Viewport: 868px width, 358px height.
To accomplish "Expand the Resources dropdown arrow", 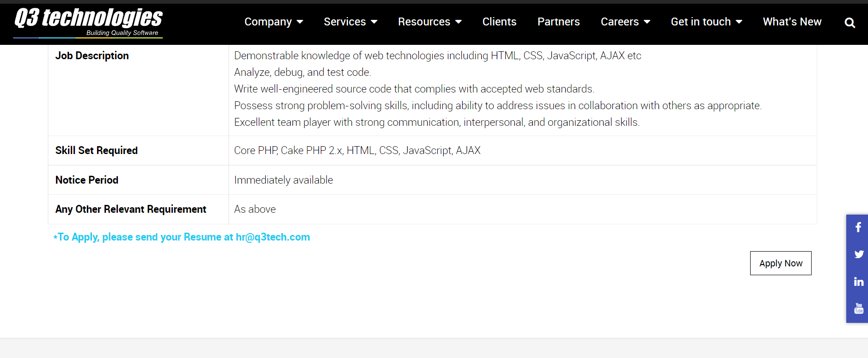I will (458, 22).
